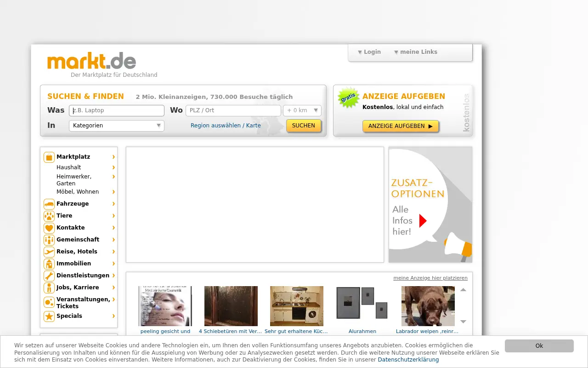The image size is (588, 368).
Task: Open the Immobilien category
Action: click(74, 264)
